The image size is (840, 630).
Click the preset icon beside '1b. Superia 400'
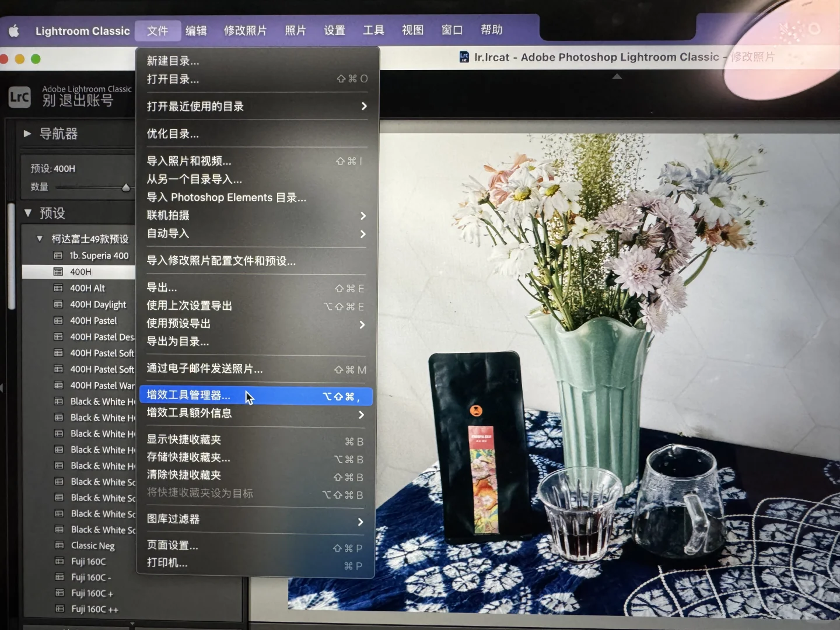coord(59,256)
